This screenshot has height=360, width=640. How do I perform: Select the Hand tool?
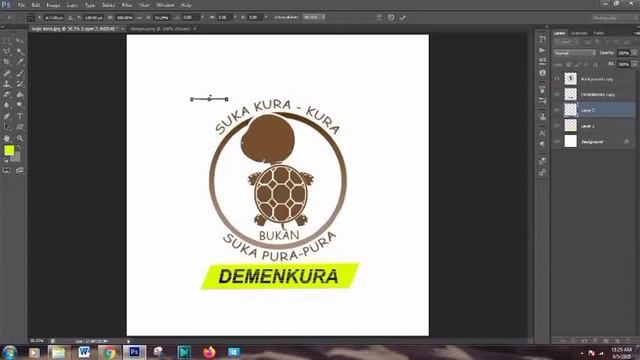coord(7,138)
